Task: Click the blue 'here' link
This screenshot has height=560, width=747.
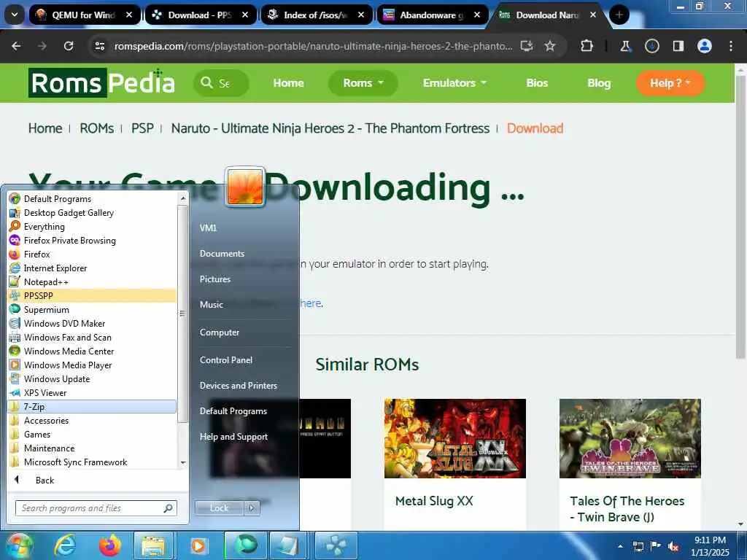Action: tap(311, 303)
